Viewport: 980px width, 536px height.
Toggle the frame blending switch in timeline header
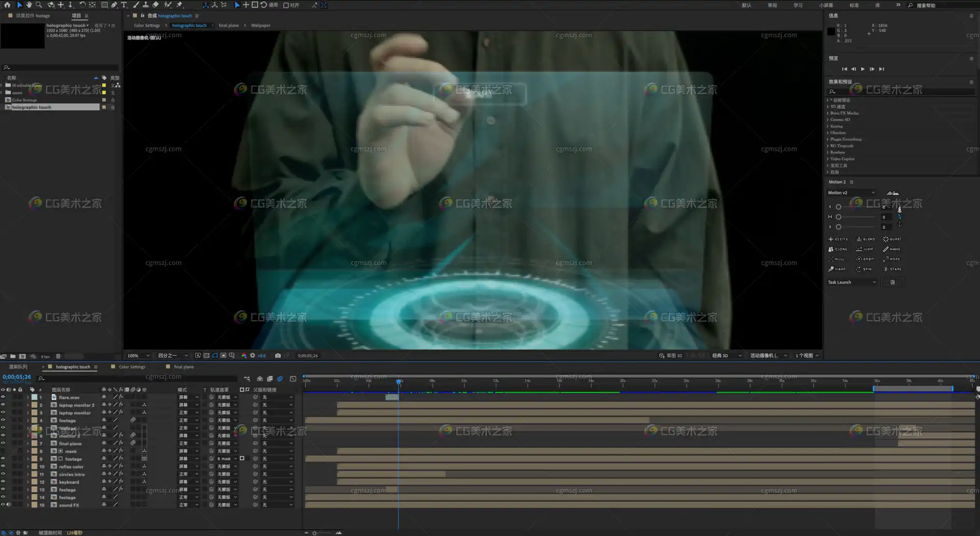click(269, 379)
